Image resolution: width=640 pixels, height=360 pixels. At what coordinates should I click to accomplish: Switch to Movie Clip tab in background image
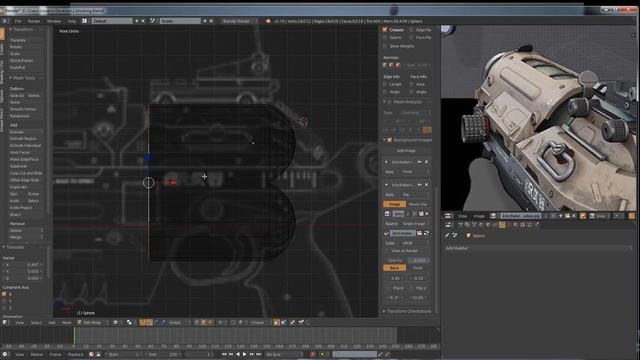pyautogui.click(x=418, y=204)
